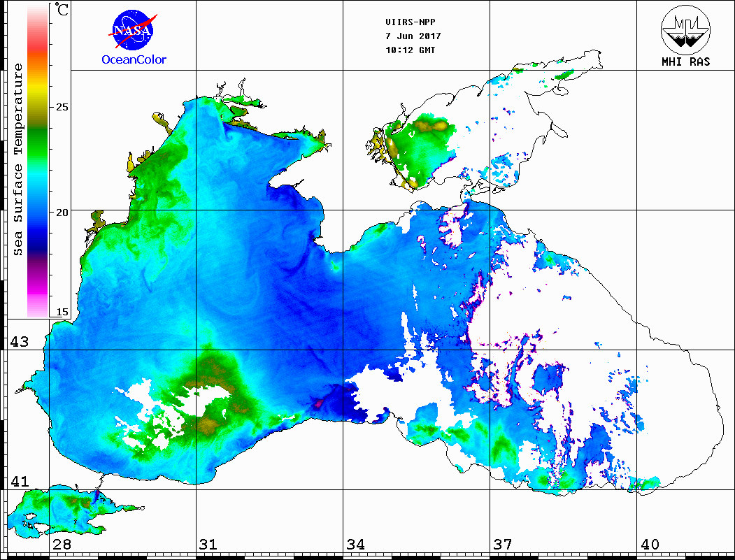Click the latitude label 41

point(19,481)
